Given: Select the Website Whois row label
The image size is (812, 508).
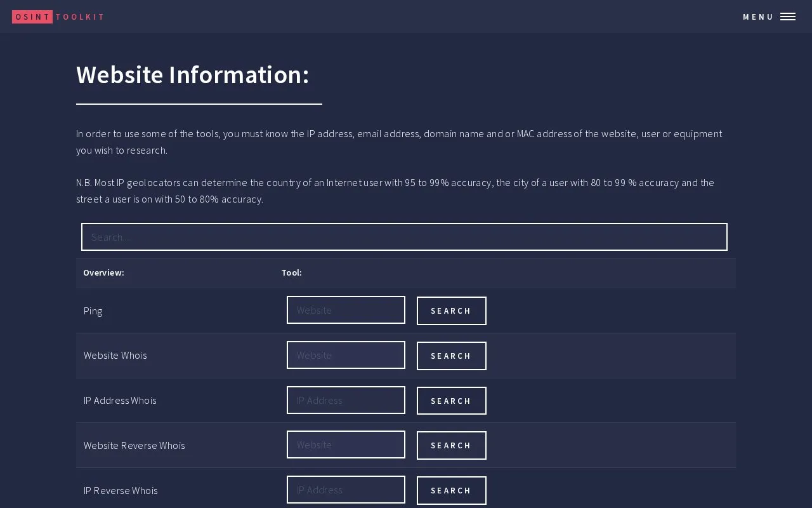Looking at the screenshot, I should [x=115, y=355].
